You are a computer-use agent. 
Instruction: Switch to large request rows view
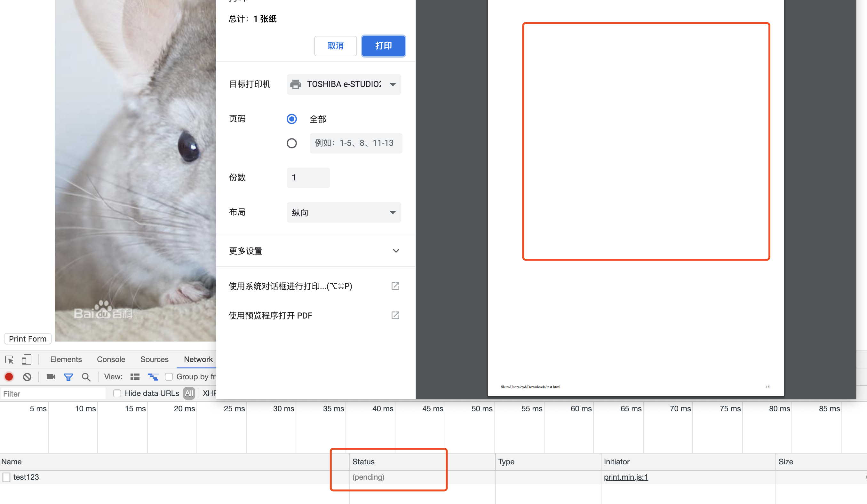pyautogui.click(x=135, y=376)
